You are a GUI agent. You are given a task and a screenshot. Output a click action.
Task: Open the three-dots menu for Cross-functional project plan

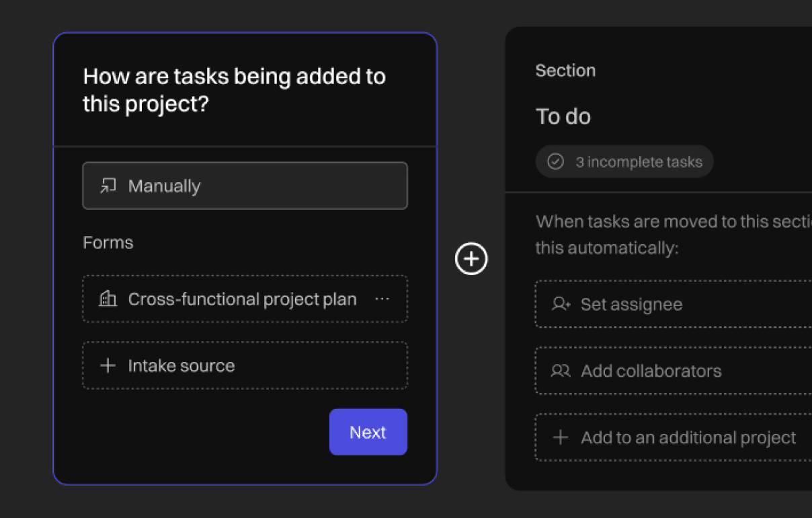(x=382, y=299)
